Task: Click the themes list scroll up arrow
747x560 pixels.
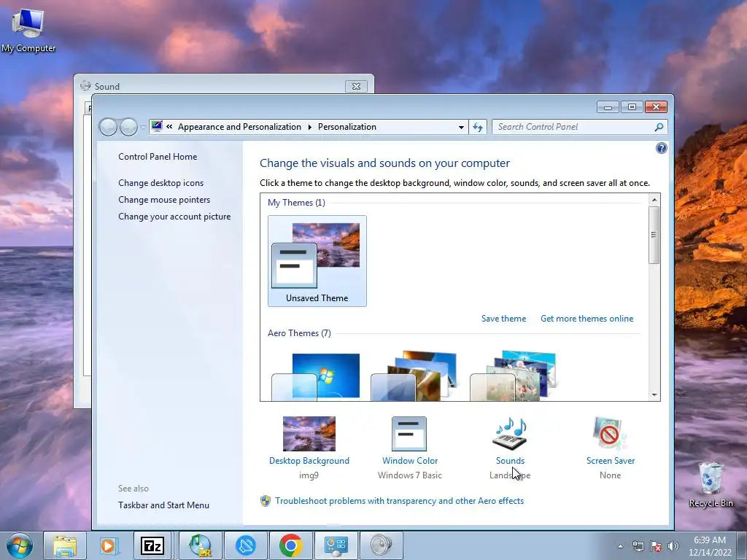Action: click(x=654, y=200)
